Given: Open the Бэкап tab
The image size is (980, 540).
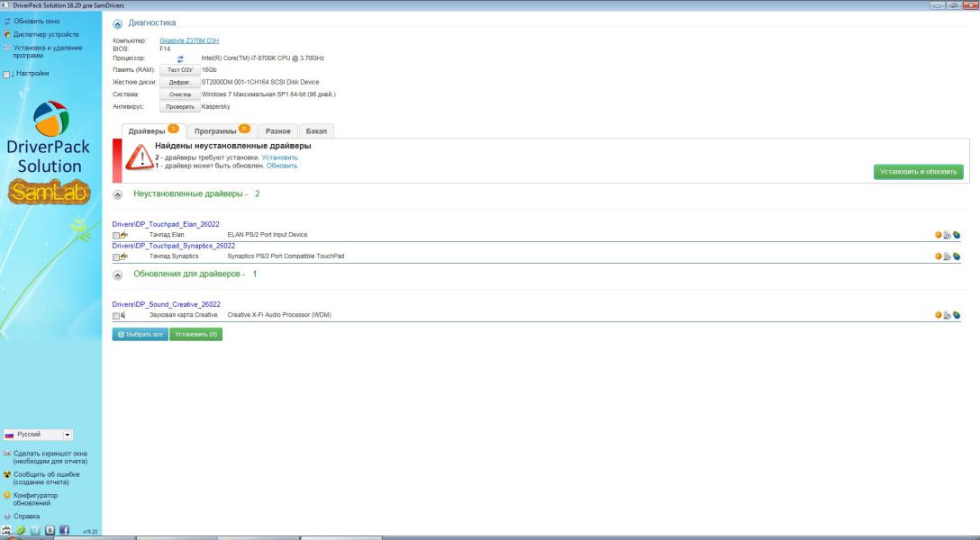Looking at the screenshot, I should click(x=315, y=130).
